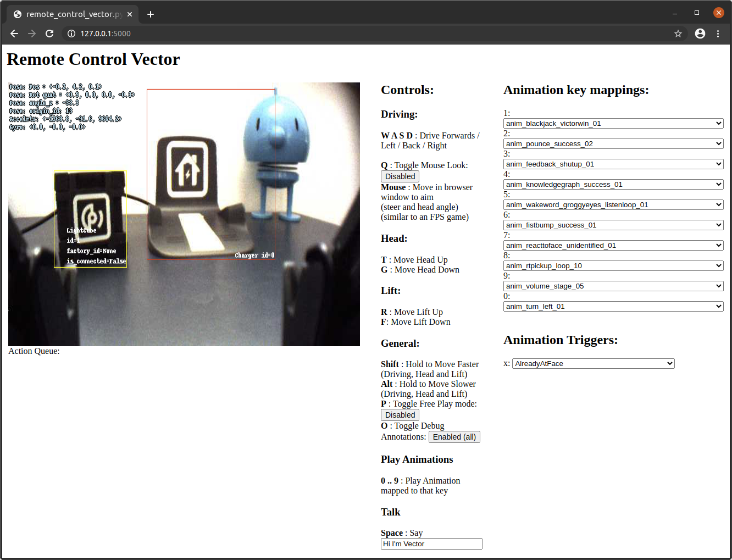Screen dimensions: 732x560
Task: Open dropdown 1 anim_blackjack_victorwin_01
Action: coord(613,124)
